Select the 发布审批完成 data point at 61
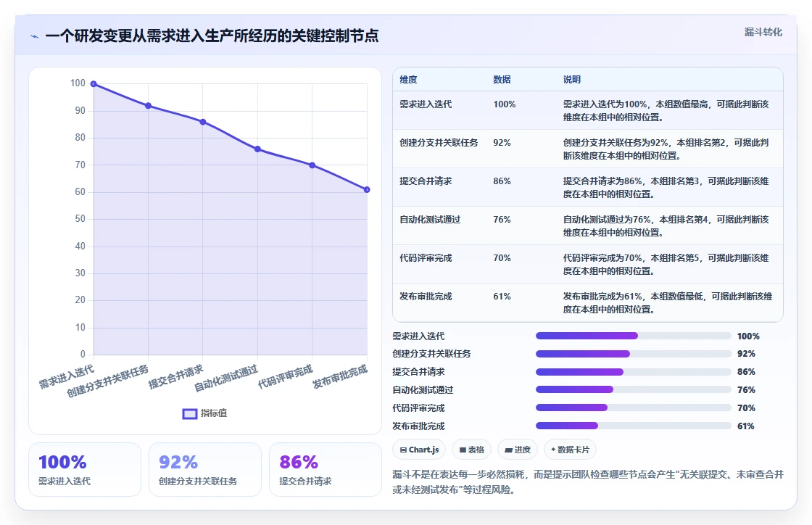This screenshot has height=525, width=812. point(367,189)
